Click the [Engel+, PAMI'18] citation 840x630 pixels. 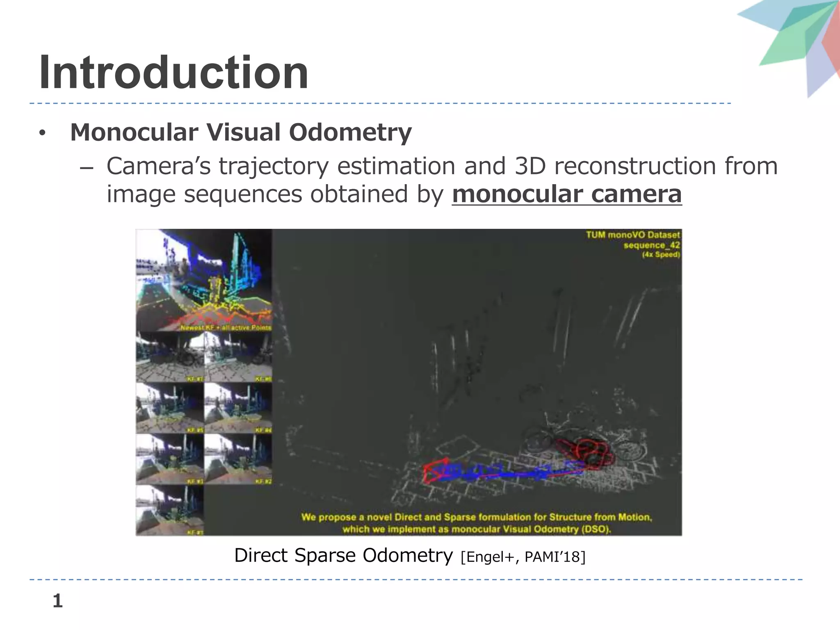[523, 557]
